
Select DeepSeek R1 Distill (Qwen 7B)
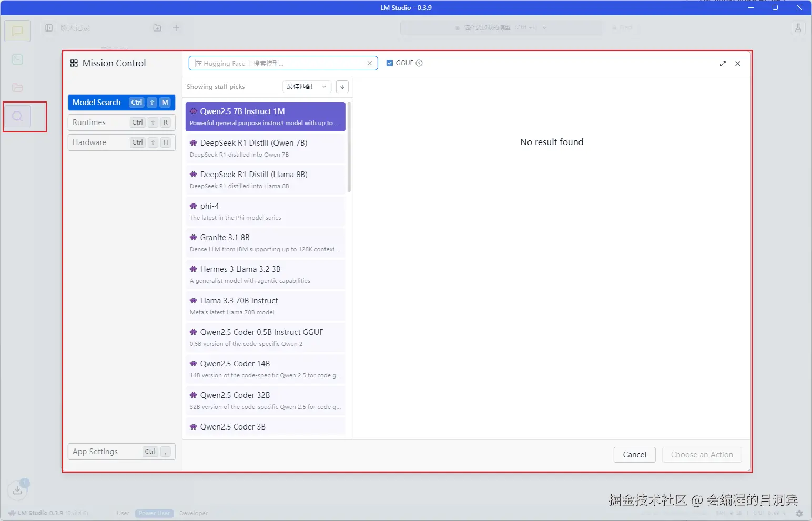[266, 148]
